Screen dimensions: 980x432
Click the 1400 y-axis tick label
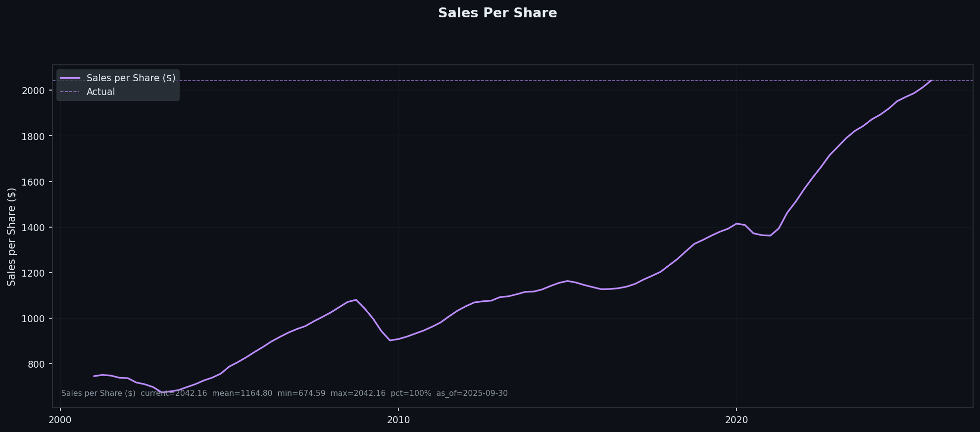33,228
